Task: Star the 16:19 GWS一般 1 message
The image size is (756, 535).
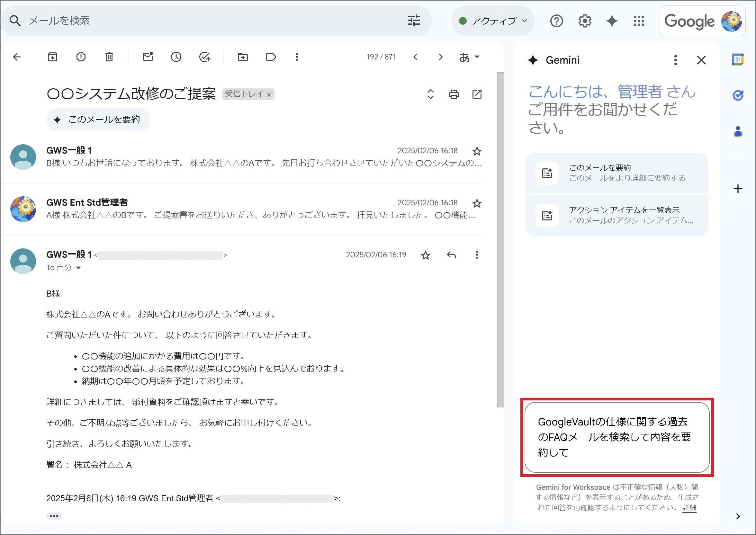Action: click(x=426, y=255)
